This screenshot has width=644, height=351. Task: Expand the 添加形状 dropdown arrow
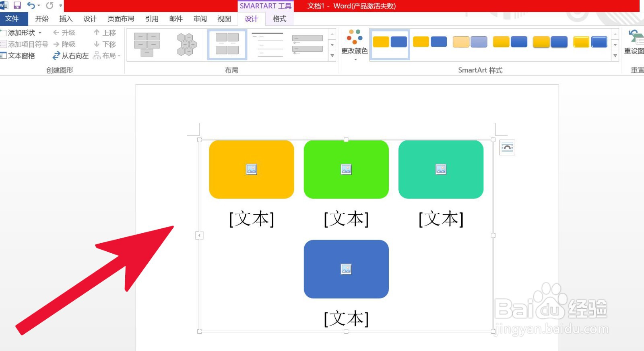click(x=40, y=33)
